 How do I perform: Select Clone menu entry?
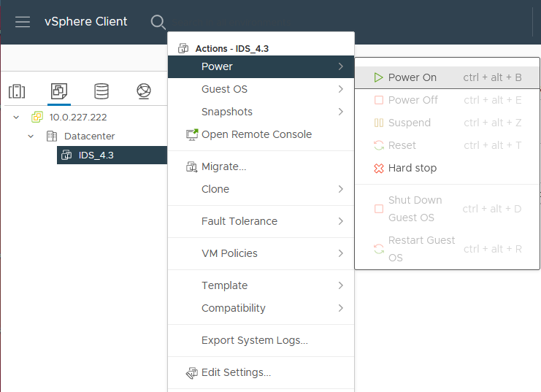click(261, 189)
